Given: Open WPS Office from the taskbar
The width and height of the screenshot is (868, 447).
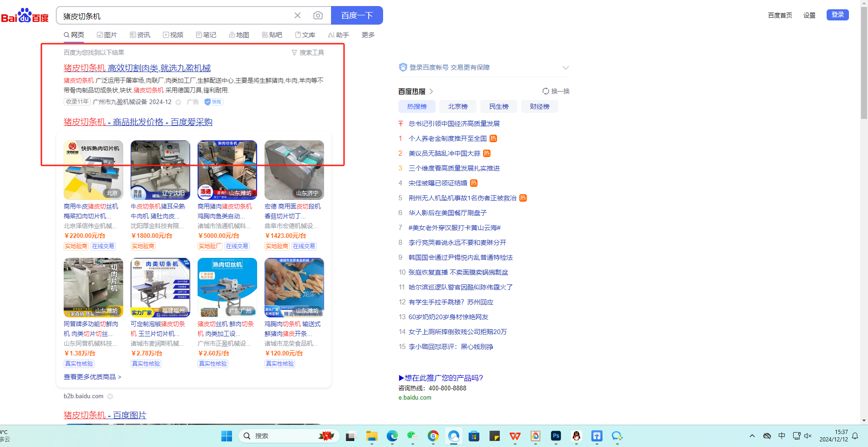Looking at the screenshot, I should [x=515, y=436].
